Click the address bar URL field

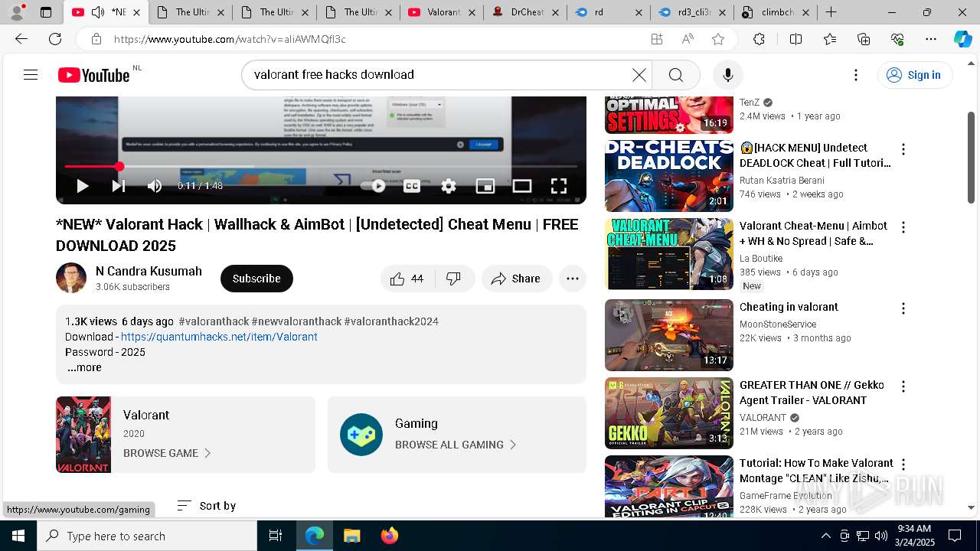(375, 39)
